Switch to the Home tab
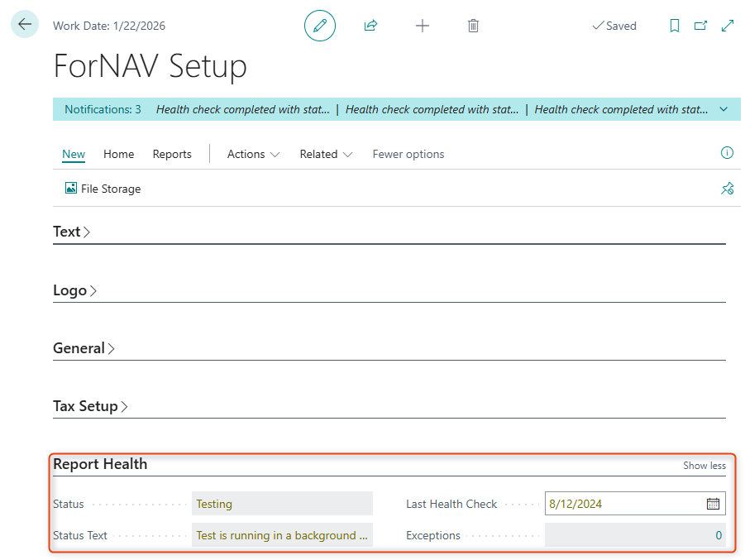Viewport: 745px width, 560px height. (x=119, y=154)
